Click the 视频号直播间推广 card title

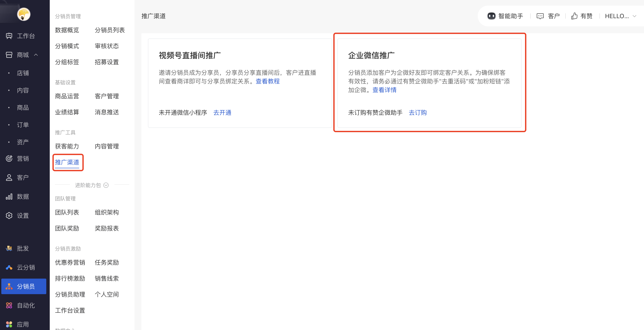190,56
